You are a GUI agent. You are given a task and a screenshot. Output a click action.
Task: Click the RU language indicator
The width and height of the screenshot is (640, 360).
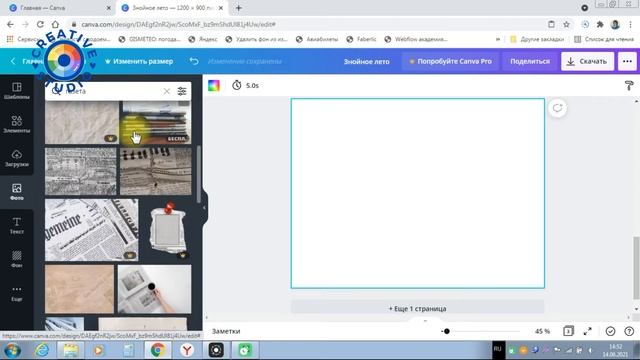click(x=498, y=349)
